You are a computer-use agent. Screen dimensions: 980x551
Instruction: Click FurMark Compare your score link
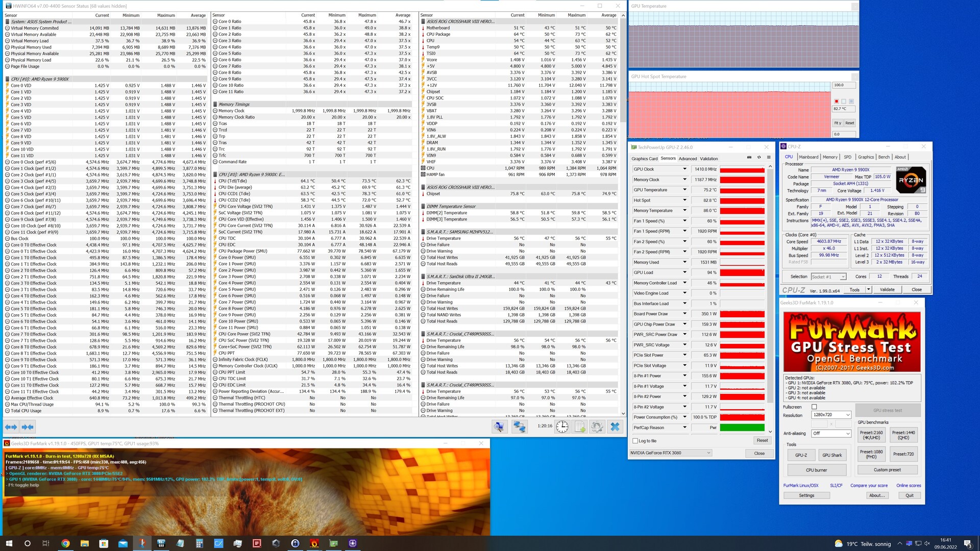[869, 486]
